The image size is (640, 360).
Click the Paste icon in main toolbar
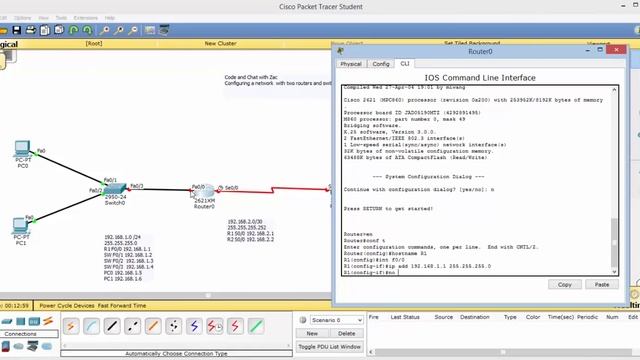point(59,30)
